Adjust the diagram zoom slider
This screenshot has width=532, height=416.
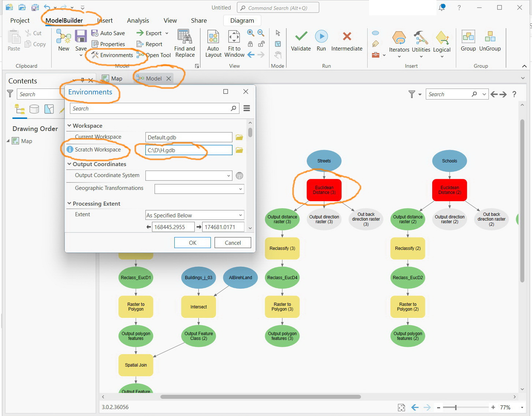click(x=456, y=407)
